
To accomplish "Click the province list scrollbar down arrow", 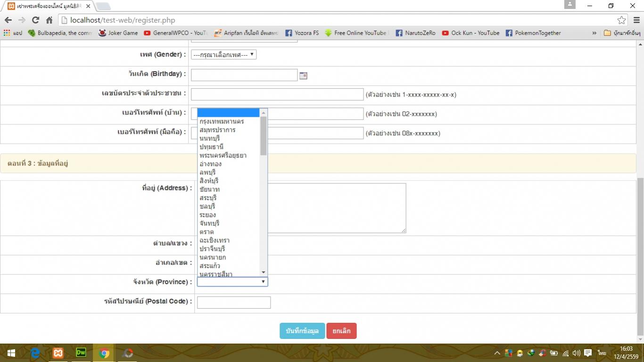I will 264,272.
